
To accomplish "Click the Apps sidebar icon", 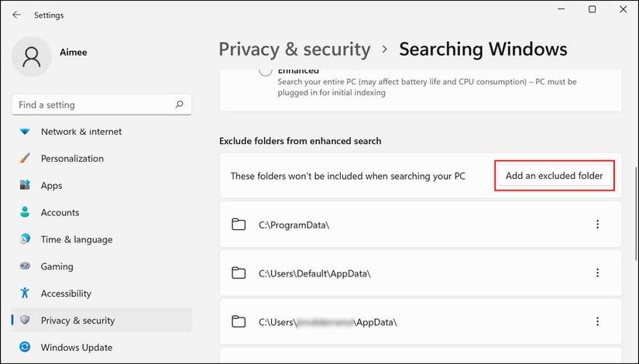I will click(x=26, y=186).
